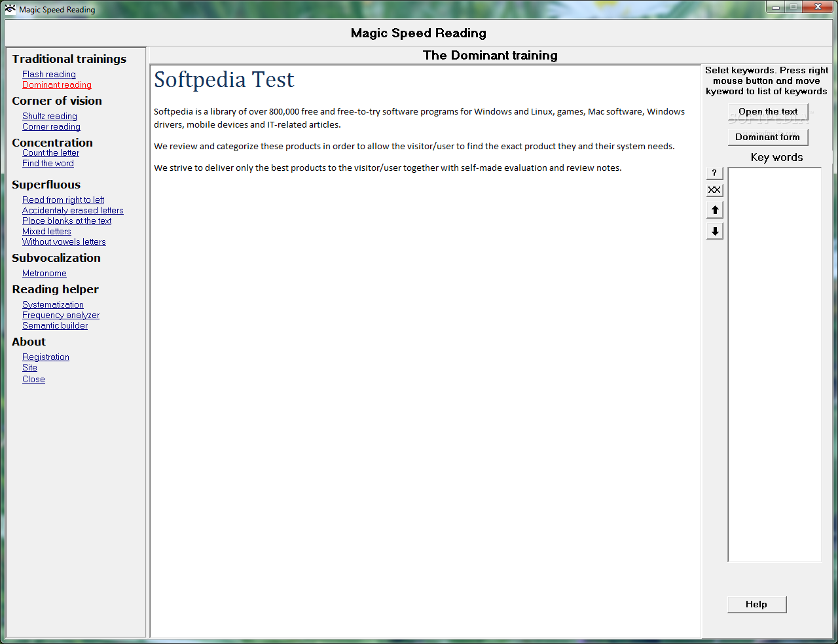This screenshot has width=838, height=644.
Task: Click the Subvocalization section heading
Action: click(x=56, y=258)
